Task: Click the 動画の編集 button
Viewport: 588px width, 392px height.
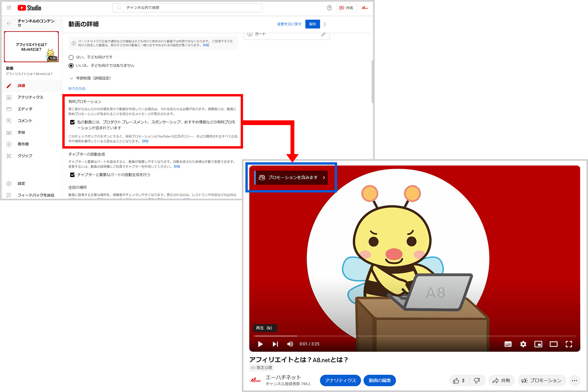Action: pos(380,380)
